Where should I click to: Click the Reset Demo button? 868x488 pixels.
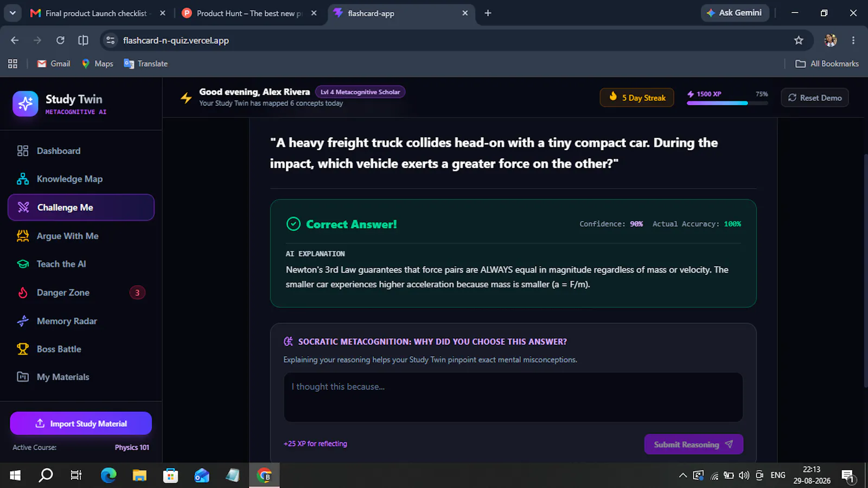815,98
